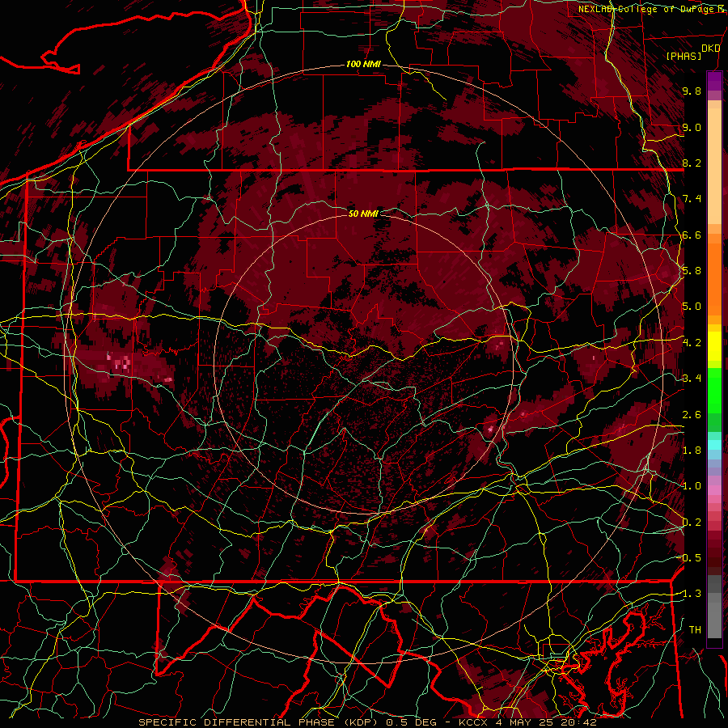Click the 5.0 scale value
This screenshot has width=728, height=728.
coord(692,307)
